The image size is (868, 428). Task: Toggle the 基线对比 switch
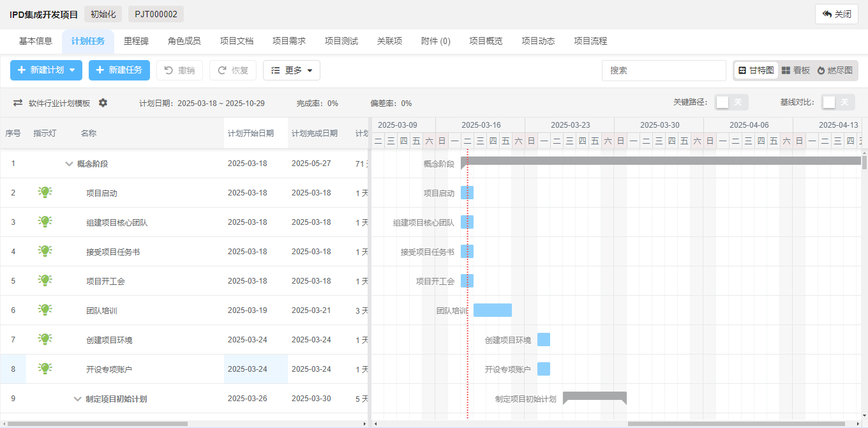(x=837, y=102)
